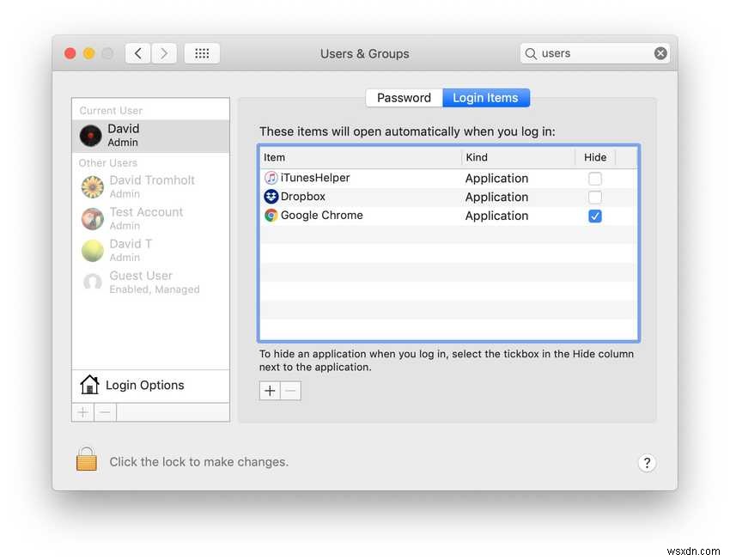Remove login item with minus button
Viewport: 730px width, 560px height.
click(290, 391)
